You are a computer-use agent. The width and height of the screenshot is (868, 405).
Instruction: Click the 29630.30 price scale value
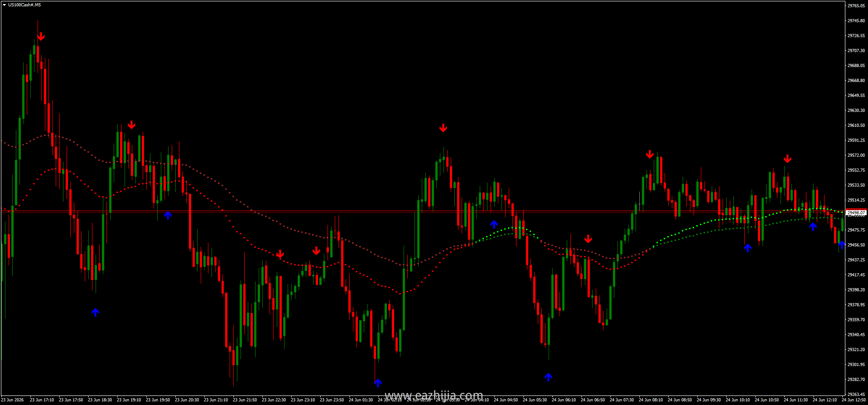coord(856,110)
